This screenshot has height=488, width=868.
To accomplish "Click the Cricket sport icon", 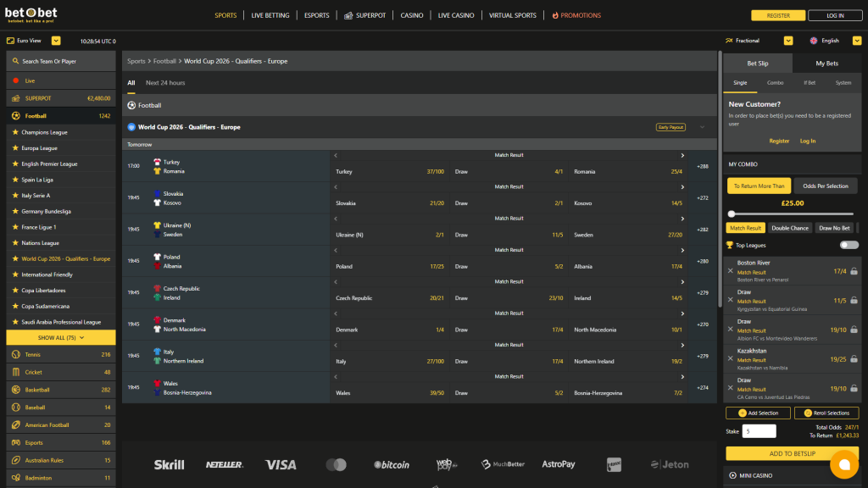I will [x=16, y=373].
